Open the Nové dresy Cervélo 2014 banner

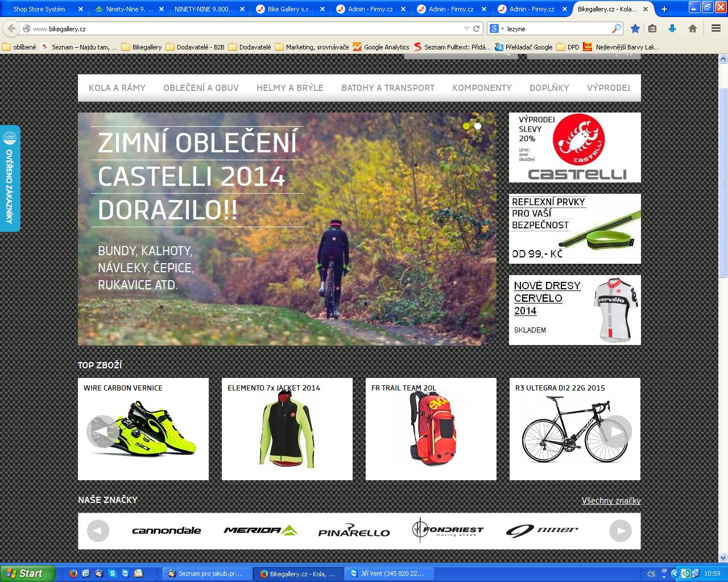pos(574,310)
